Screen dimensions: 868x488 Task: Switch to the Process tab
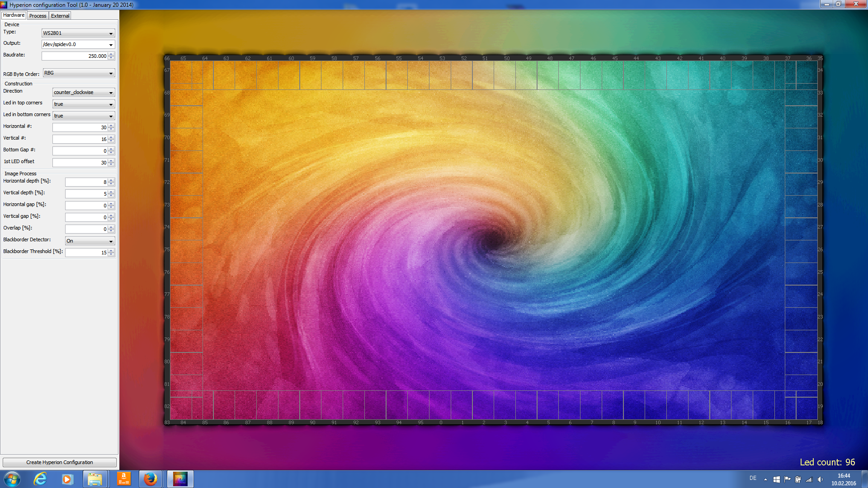pyautogui.click(x=38, y=16)
